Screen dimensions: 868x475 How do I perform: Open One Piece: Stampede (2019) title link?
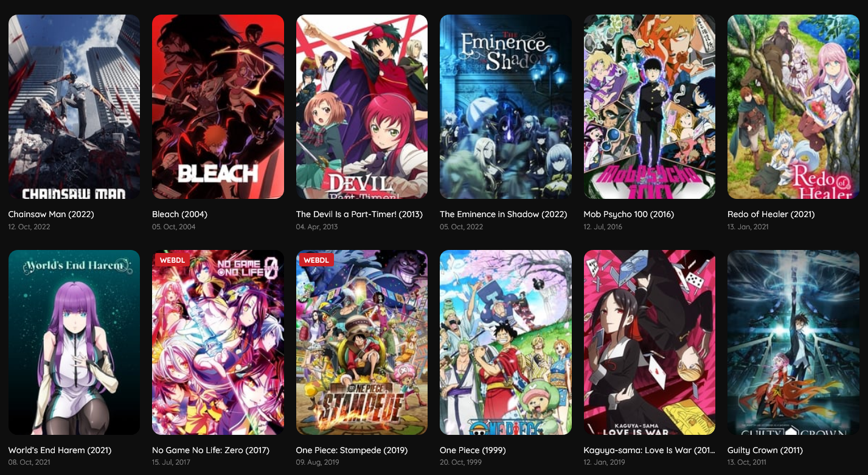coord(352,450)
